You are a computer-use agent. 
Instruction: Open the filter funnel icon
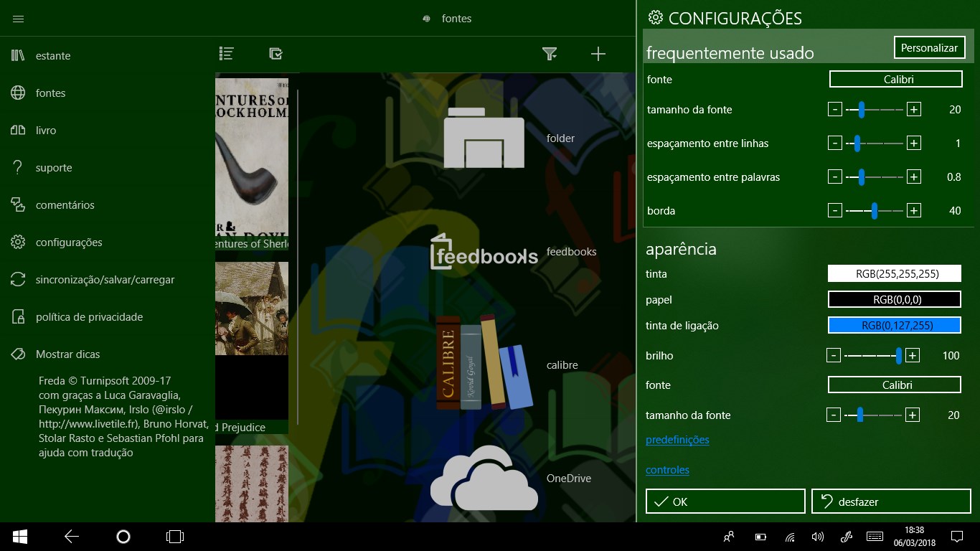click(x=550, y=54)
